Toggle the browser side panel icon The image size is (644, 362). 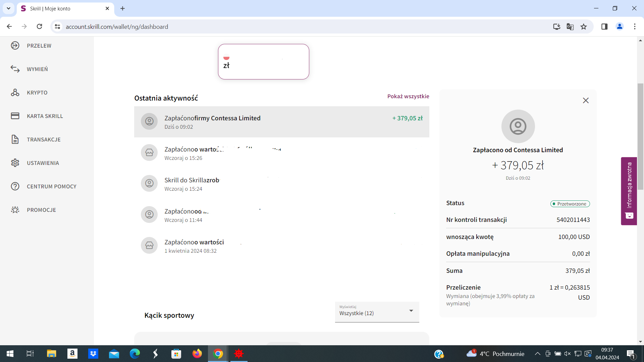click(x=604, y=26)
